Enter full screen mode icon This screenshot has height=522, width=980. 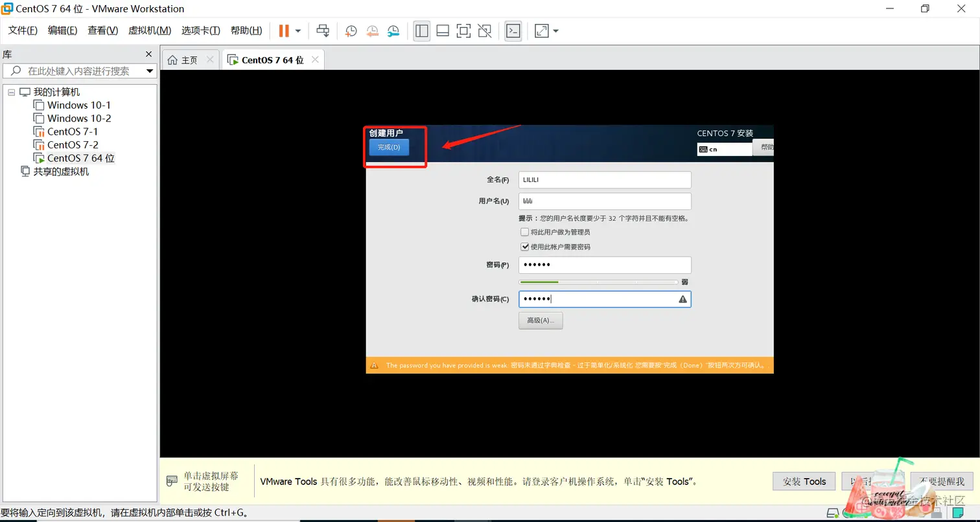[463, 30]
